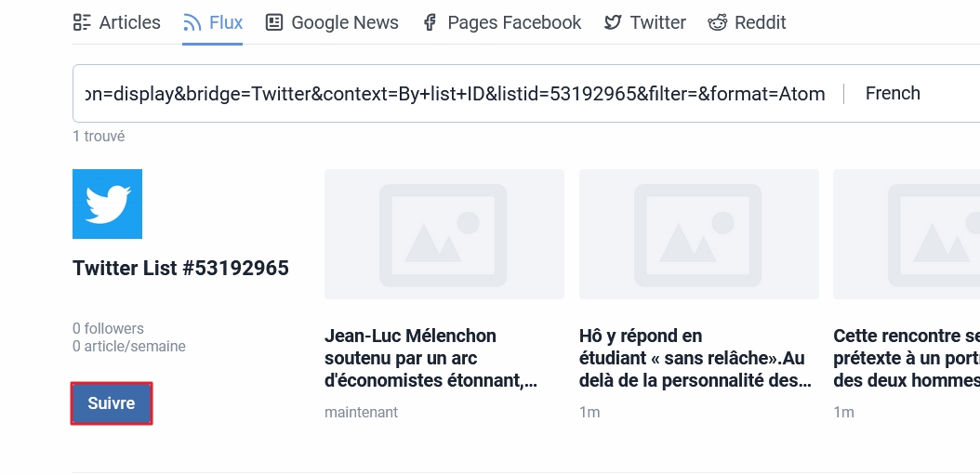The height and width of the screenshot is (475, 980).
Task: Click the Reddit alien icon
Action: pyautogui.click(x=718, y=22)
